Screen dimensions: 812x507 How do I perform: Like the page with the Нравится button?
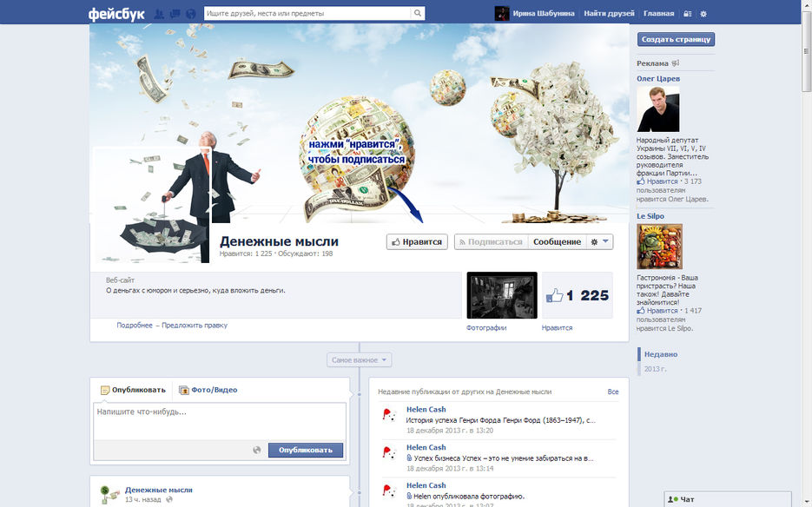pyautogui.click(x=417, y=242)
